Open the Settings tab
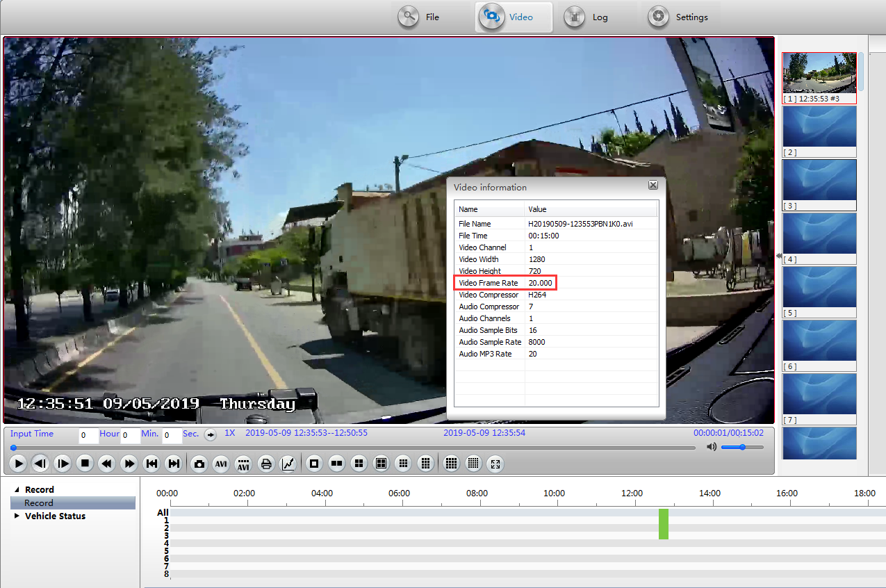Image resolution: width=886 pixels, height=588 pixels. [x=678, y=17]
